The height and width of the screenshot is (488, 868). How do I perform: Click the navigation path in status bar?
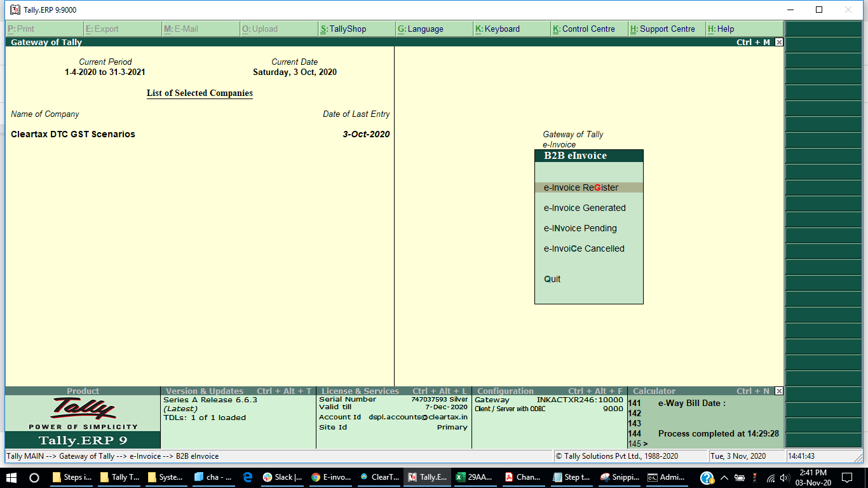coord(112,456)
